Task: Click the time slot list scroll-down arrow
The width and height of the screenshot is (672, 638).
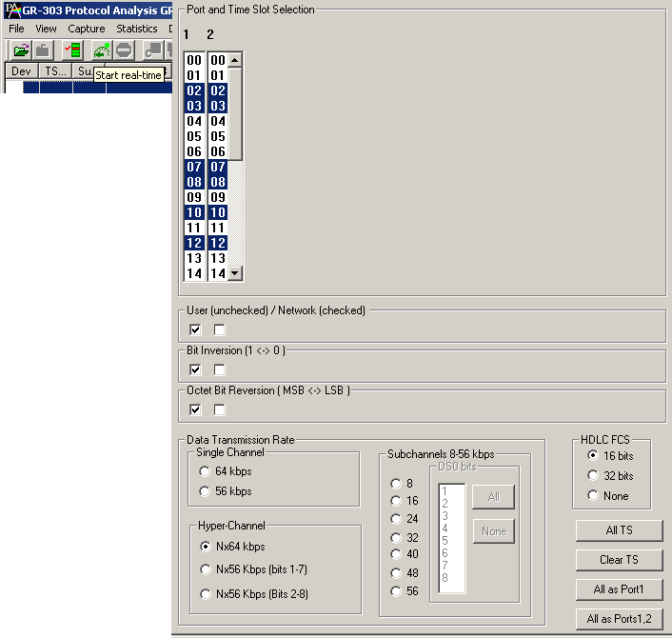Action: tap(235, 273)
